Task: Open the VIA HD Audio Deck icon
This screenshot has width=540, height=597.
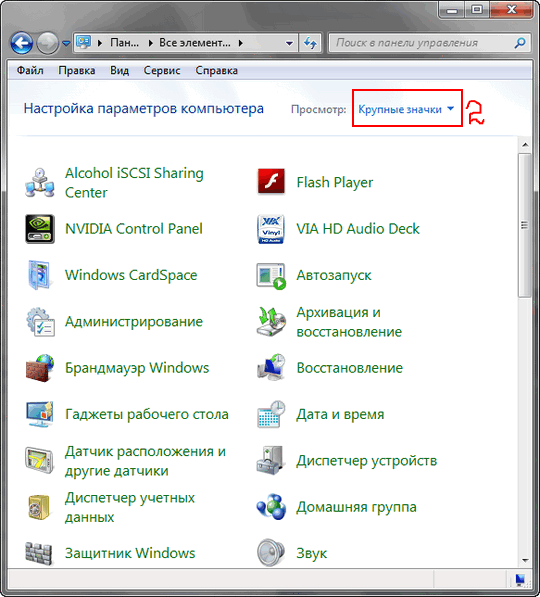Action: [x=271, y=229]
